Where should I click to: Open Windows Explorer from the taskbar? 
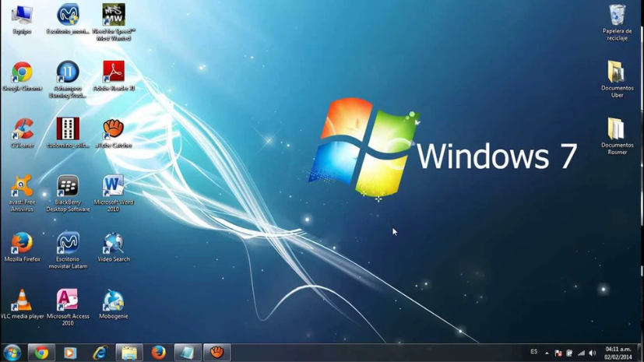pos(129,353)
